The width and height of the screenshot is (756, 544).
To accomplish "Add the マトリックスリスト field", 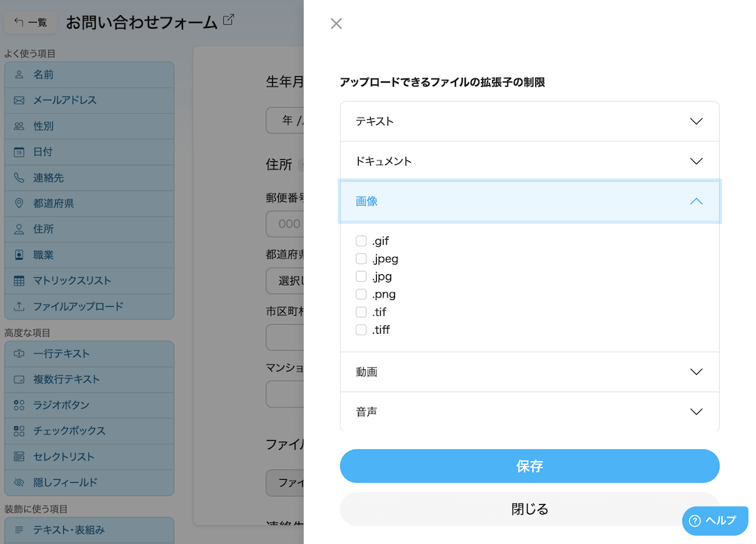I will pos(89,280).
